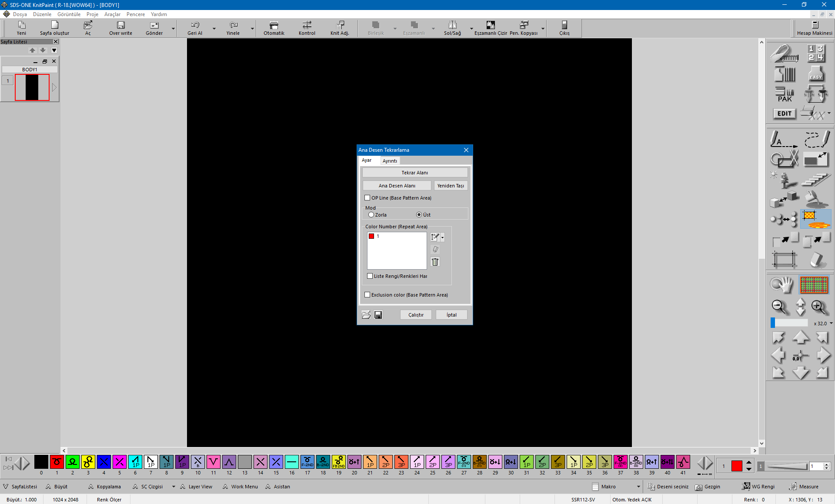
Task: Open the Düzenle menu
Action: tap(42, 14)
